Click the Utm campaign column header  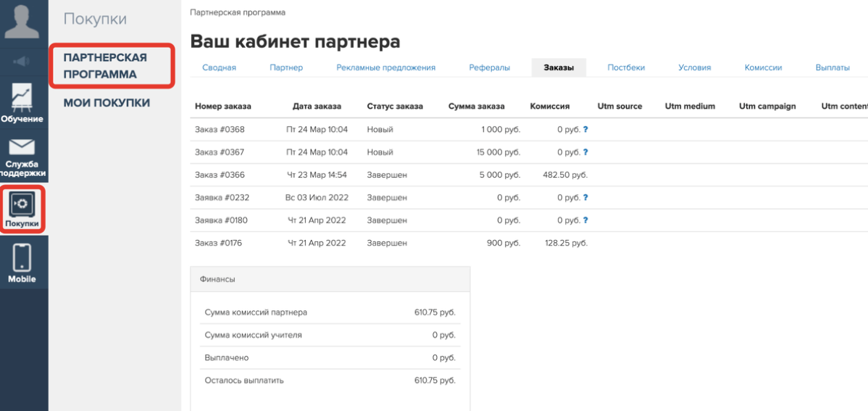[x=767, y=107]
